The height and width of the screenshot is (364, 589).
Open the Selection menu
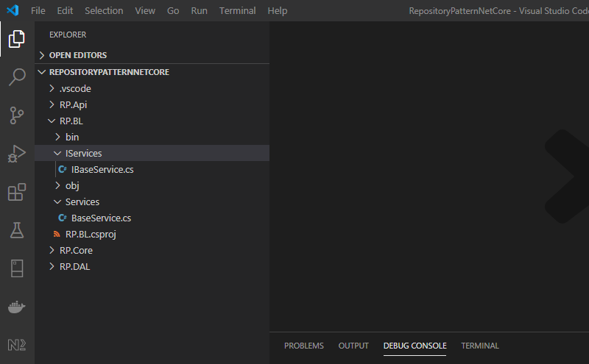104,11
